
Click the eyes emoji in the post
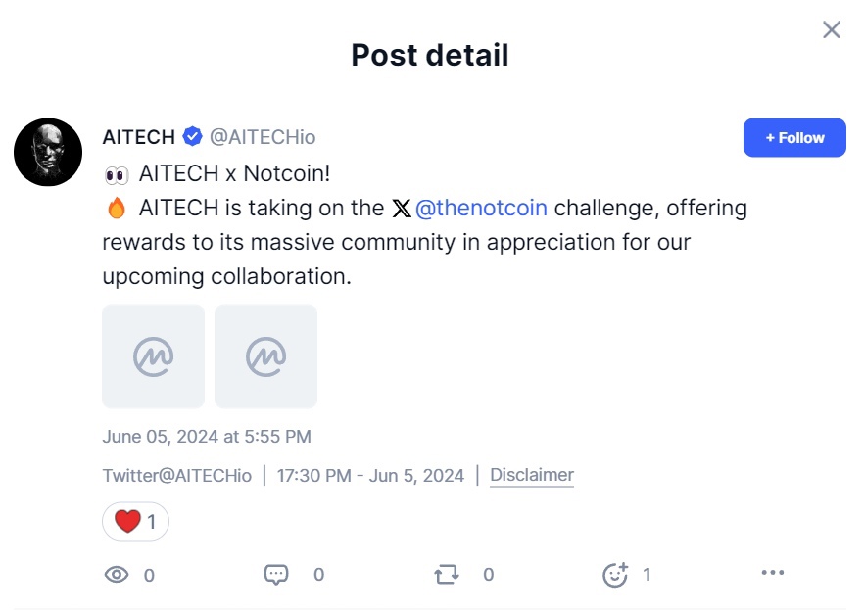point(117,175)
